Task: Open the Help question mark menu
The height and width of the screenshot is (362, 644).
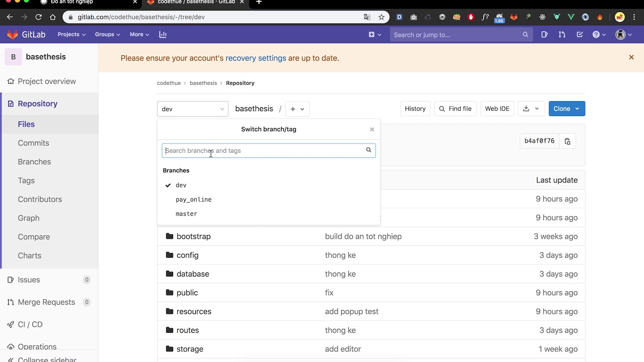Action: tap(599, 35)
